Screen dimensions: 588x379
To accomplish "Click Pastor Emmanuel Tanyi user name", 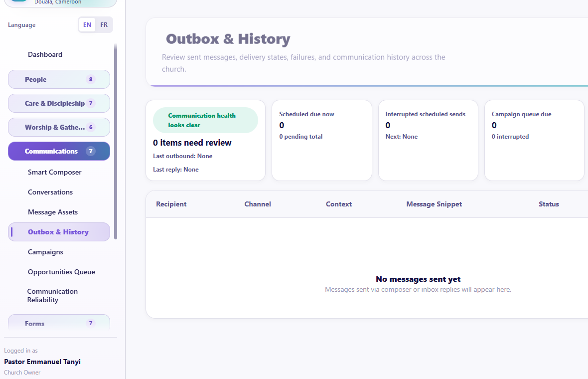I will click(42, 362).
